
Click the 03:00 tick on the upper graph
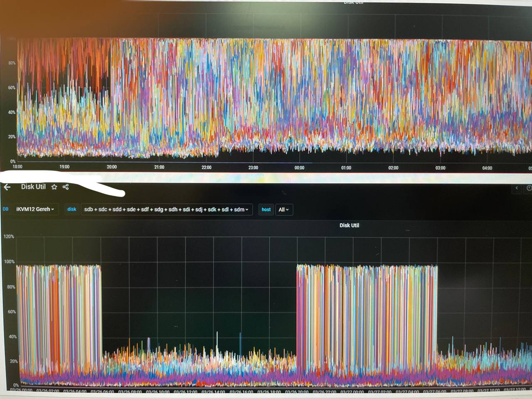(x=440, y=168)
